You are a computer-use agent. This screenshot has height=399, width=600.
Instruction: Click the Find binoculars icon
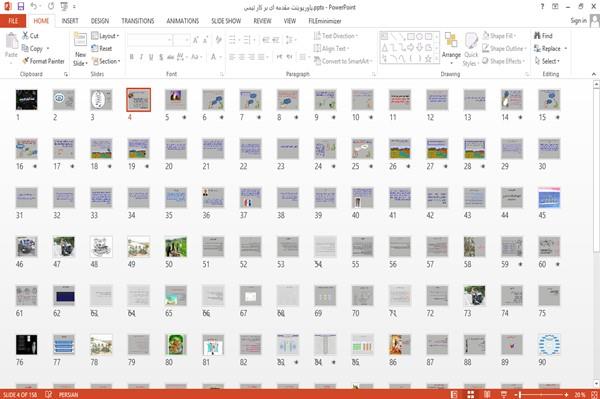(x=538, y=36)
